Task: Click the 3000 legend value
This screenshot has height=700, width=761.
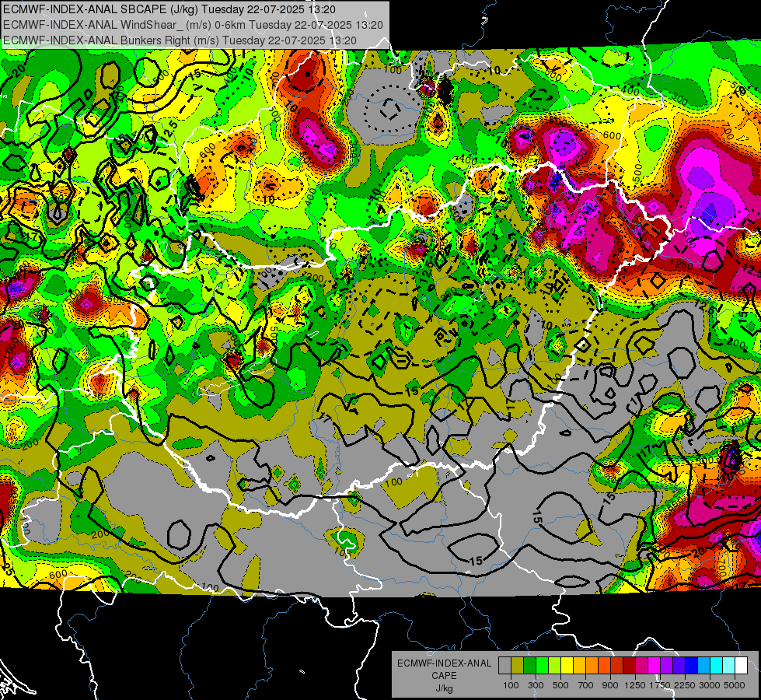Action: tap(710, 685)
